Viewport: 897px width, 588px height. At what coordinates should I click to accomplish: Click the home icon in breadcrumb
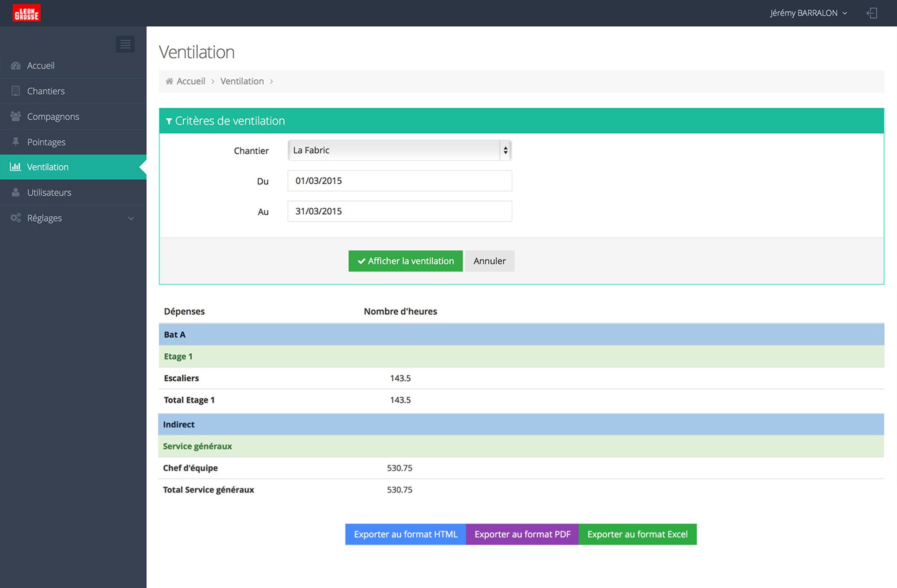[169, 81]
